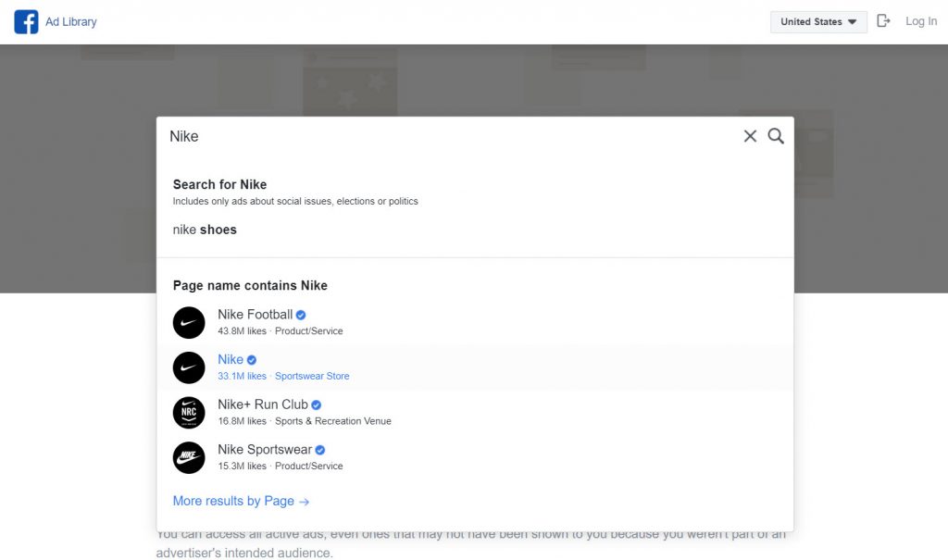Image resolution: width=948 pixels, height=560 pixels.
Task: Click the Facebook logo icon
Action: tap(26, 22)
